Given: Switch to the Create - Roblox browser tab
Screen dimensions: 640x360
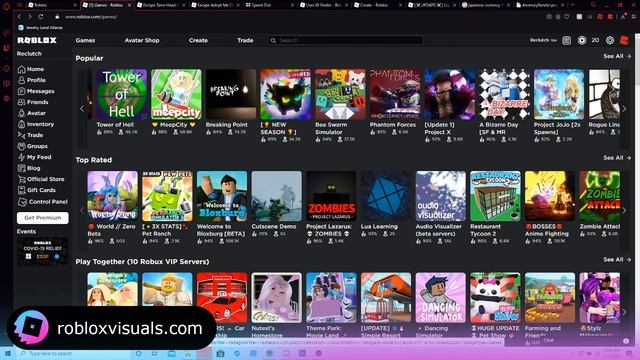Looking at the screenshot, I should pyautogui.click(x=377, y=5).
